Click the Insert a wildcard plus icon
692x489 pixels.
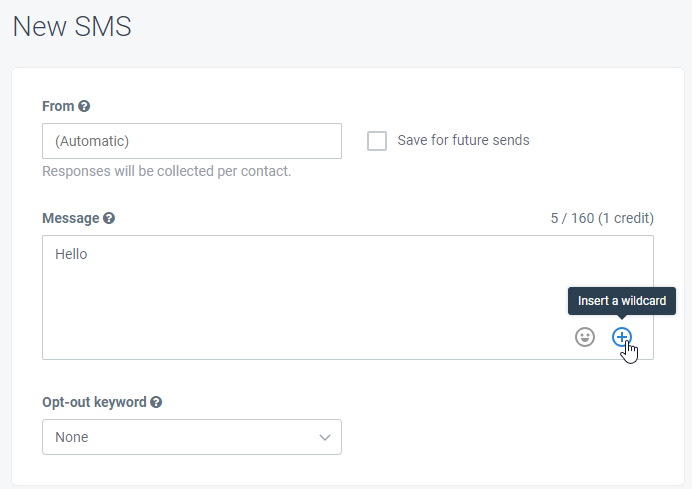click(621, 337)
